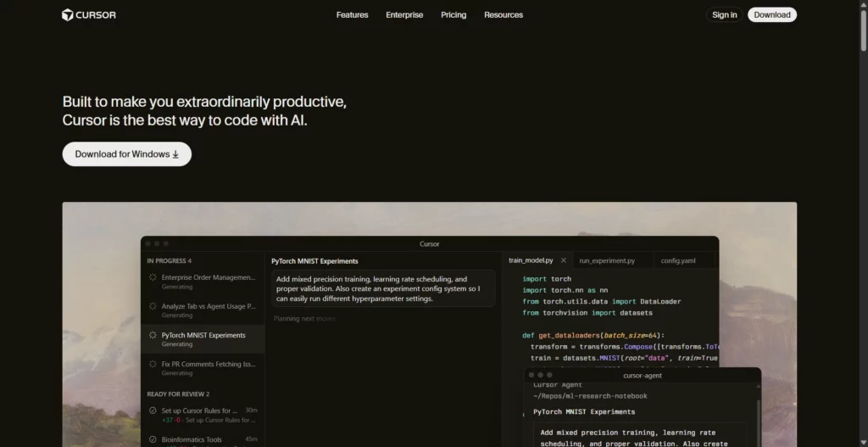Click checkmark icon beside Bioinformatics Tools
The width and height of the screenshot is (868, 447).
(x=153, y=439)
